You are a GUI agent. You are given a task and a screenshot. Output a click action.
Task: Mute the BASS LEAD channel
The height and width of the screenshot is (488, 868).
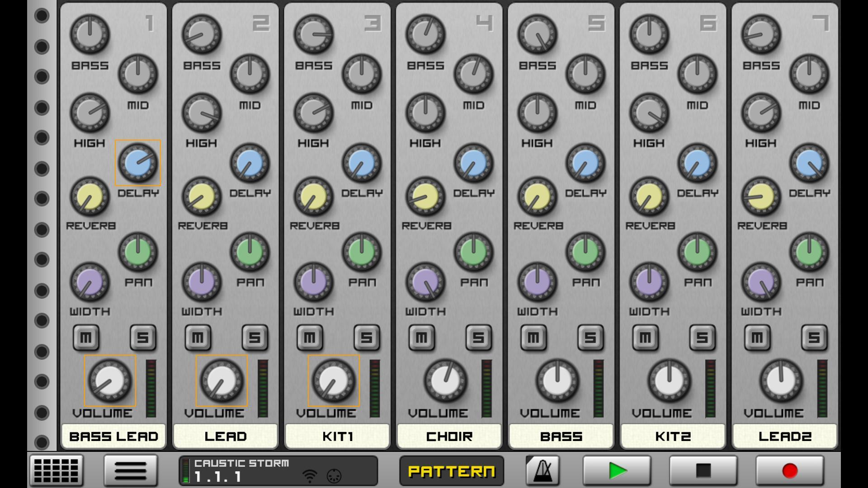[85, 338]
